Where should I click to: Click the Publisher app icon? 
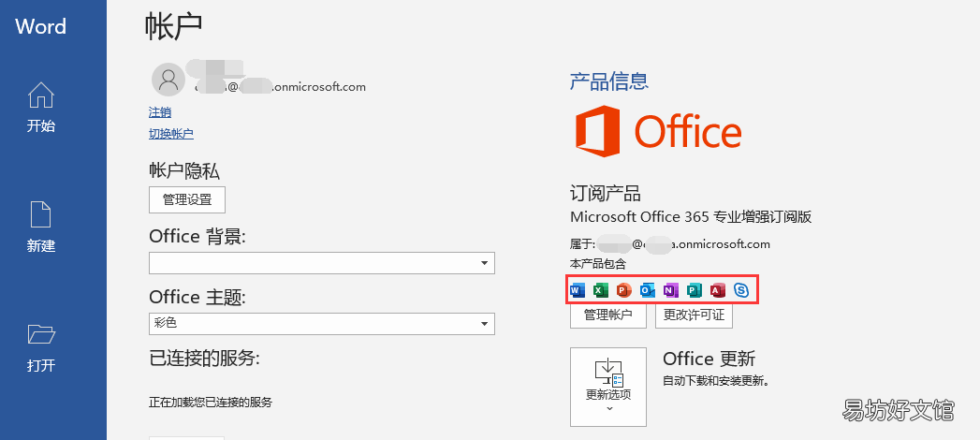point(695,290)
